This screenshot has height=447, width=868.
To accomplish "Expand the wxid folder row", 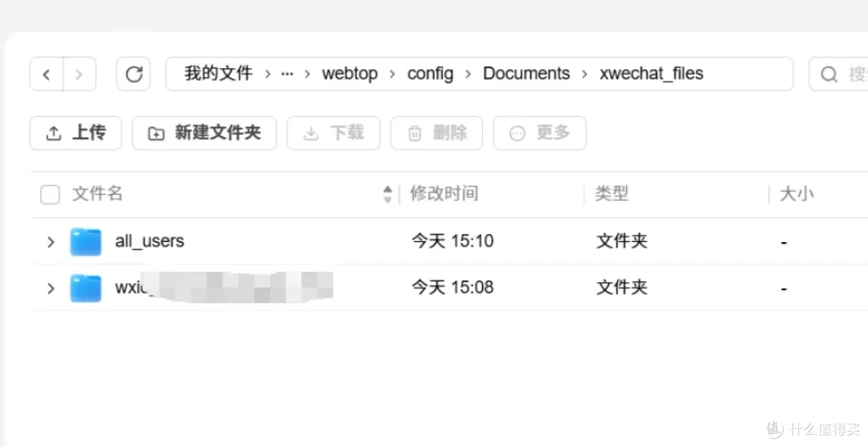I will [51, 289].
